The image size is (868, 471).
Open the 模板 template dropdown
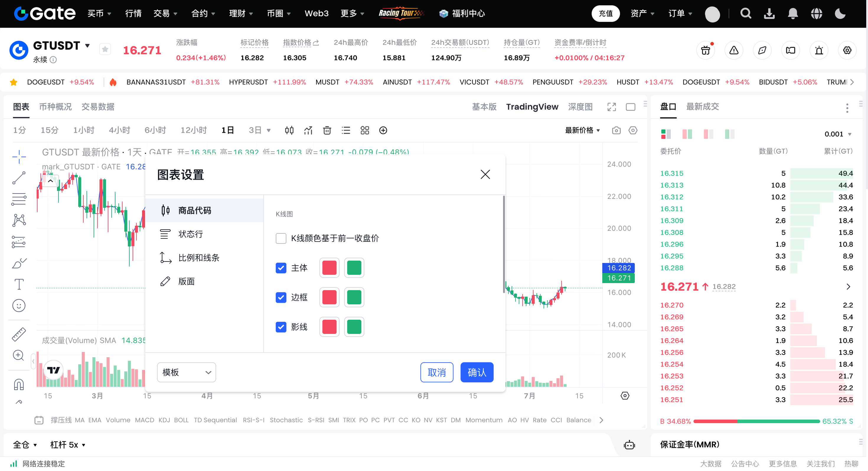pyautogui.click(x=186, y=372)
